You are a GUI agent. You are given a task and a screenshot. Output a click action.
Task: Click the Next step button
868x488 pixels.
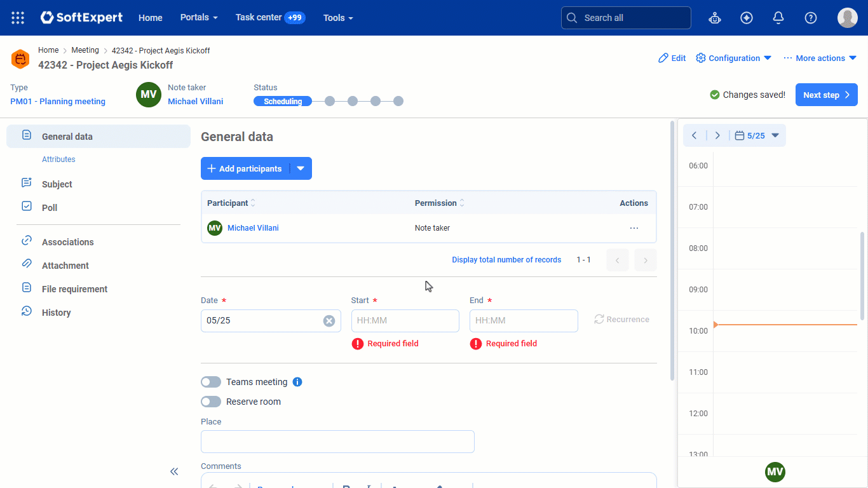[827, 95]
